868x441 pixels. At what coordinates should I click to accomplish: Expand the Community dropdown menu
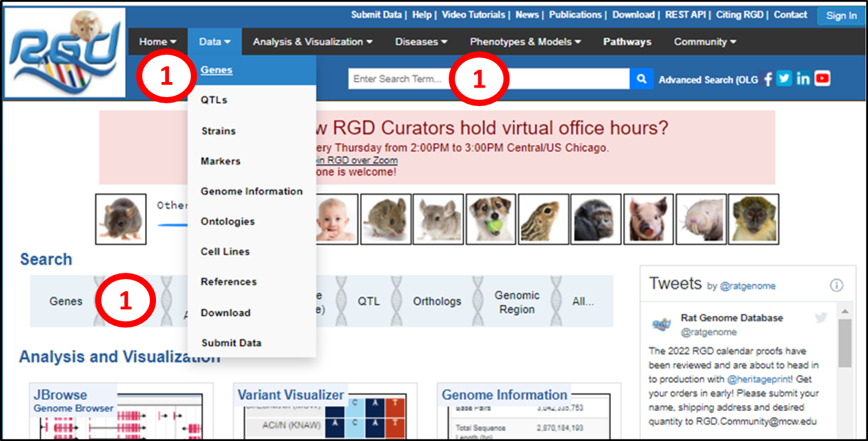coord(705,42)
